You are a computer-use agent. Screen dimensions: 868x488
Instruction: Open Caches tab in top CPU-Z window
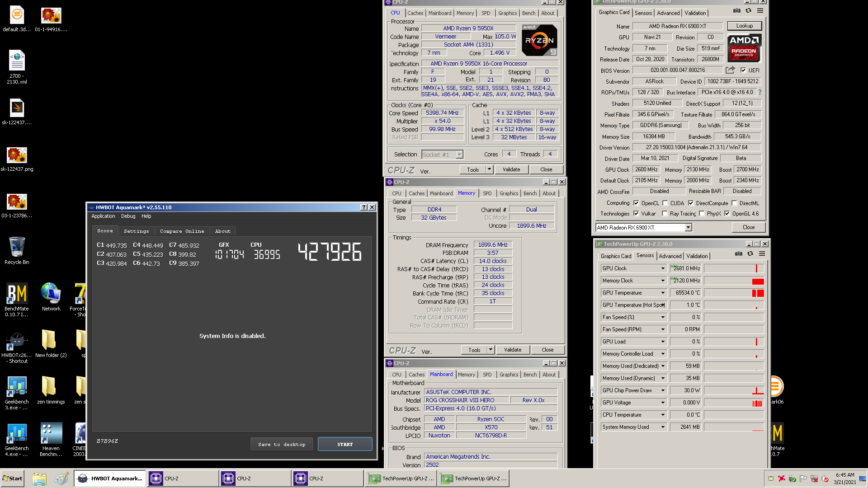(x=415, y=13)
